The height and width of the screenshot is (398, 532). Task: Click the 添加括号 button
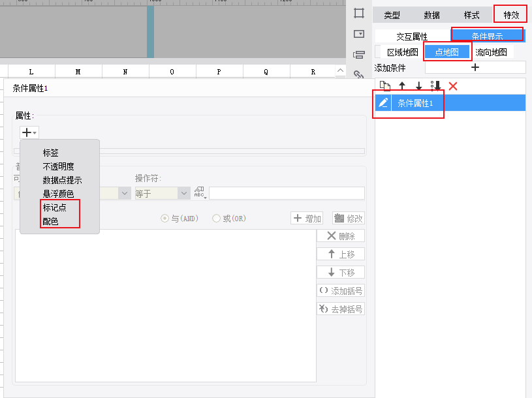(x=341, y=291)
